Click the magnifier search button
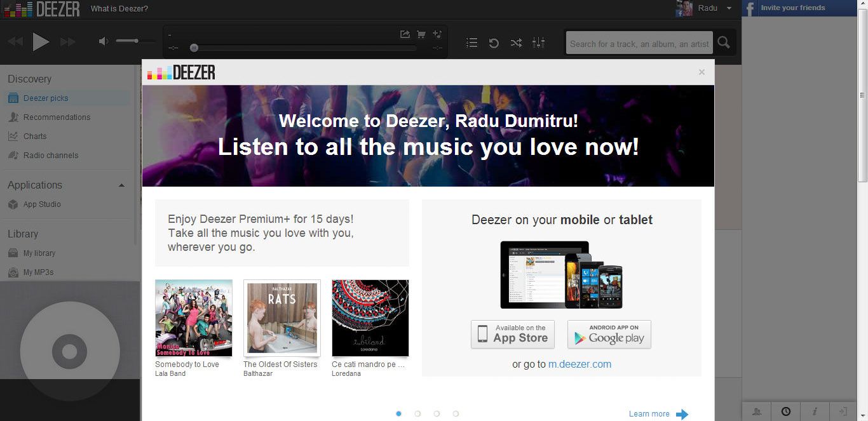This screenshot has height=421, width=868. pyautogui.click(x=724, y=43)
